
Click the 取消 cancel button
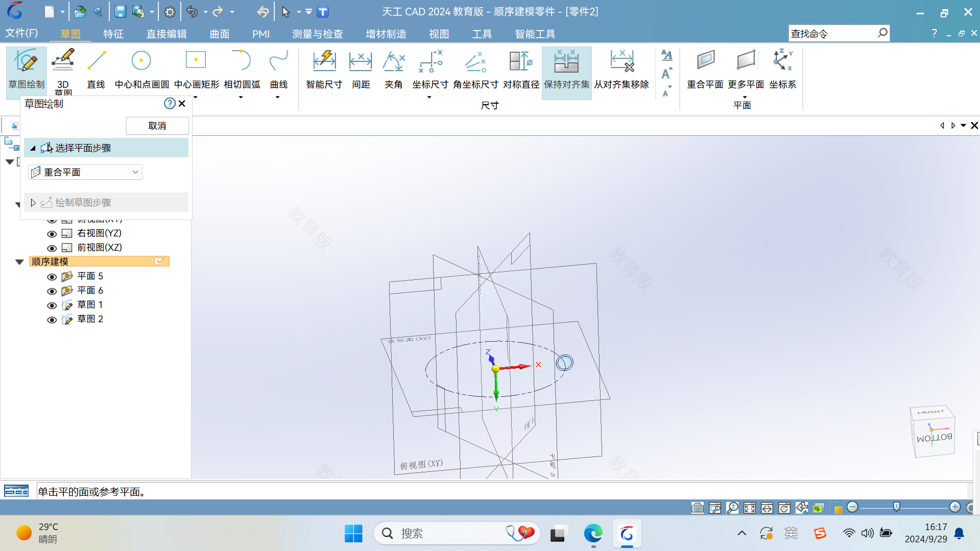tap(157, 126)
